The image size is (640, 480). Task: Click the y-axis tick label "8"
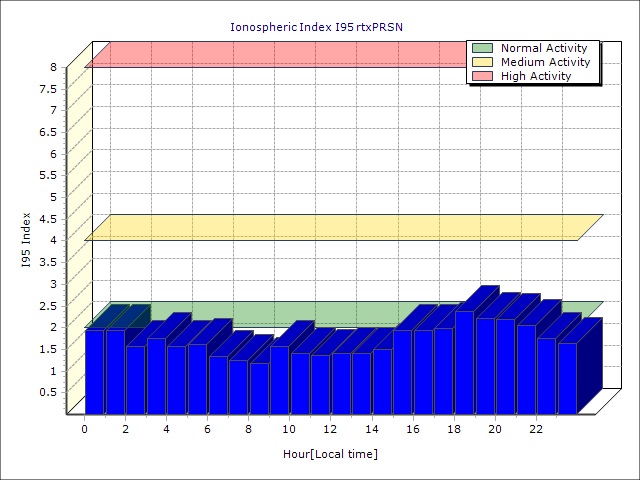click(55, 67)
